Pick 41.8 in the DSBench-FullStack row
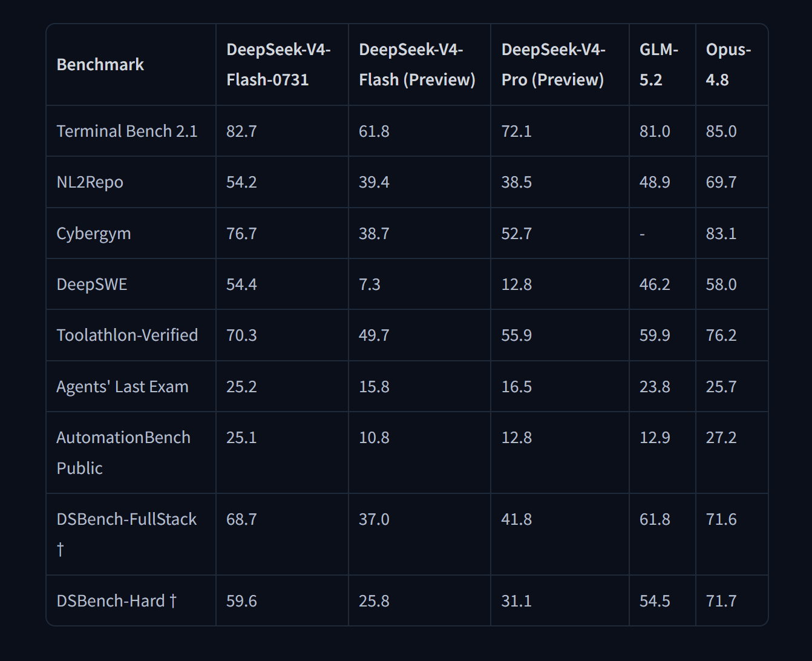 pyautogui.click(x=517, y=519)
